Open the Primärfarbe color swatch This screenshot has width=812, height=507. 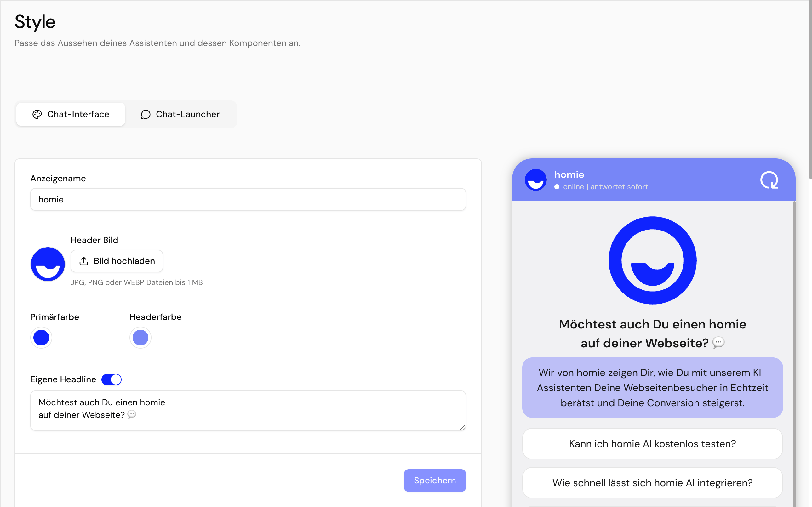tap(41, 338)
